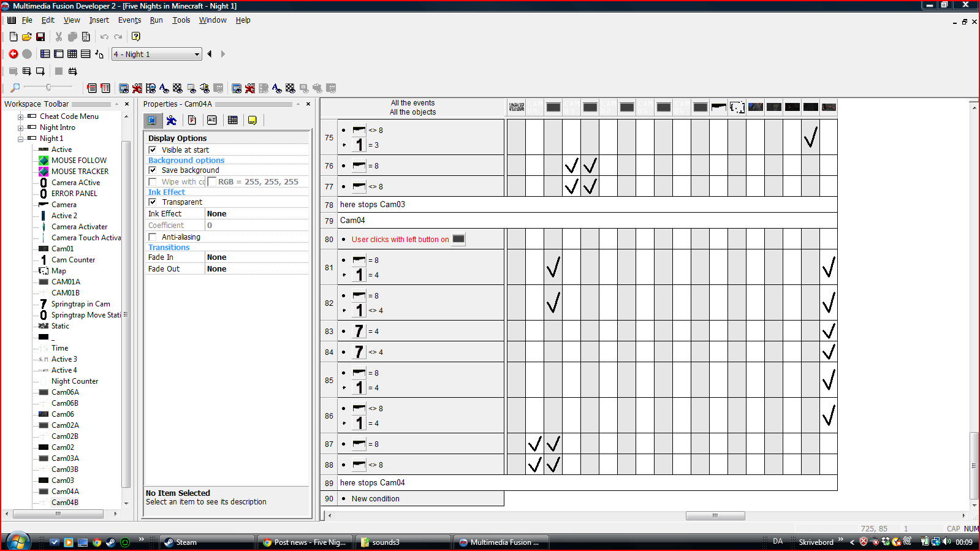The height and width of the screenshot is (551, 980).
Task: Open the Fade In transition value
Action: click(257, 257)
